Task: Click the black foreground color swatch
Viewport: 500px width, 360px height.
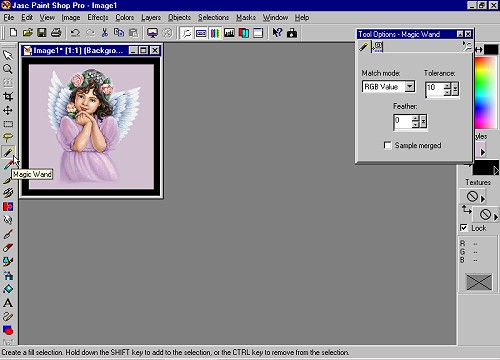Action: coord(491,49)
